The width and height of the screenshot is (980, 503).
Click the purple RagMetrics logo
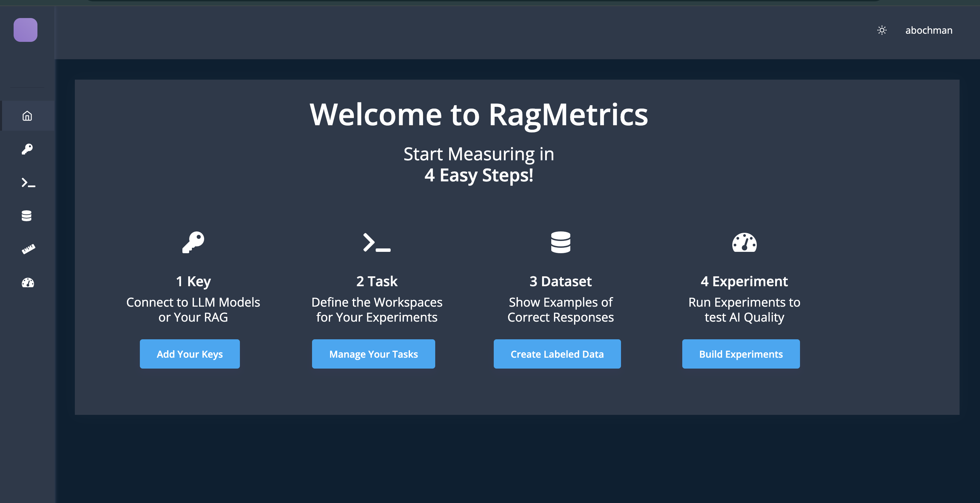click(x=26, y=30)
